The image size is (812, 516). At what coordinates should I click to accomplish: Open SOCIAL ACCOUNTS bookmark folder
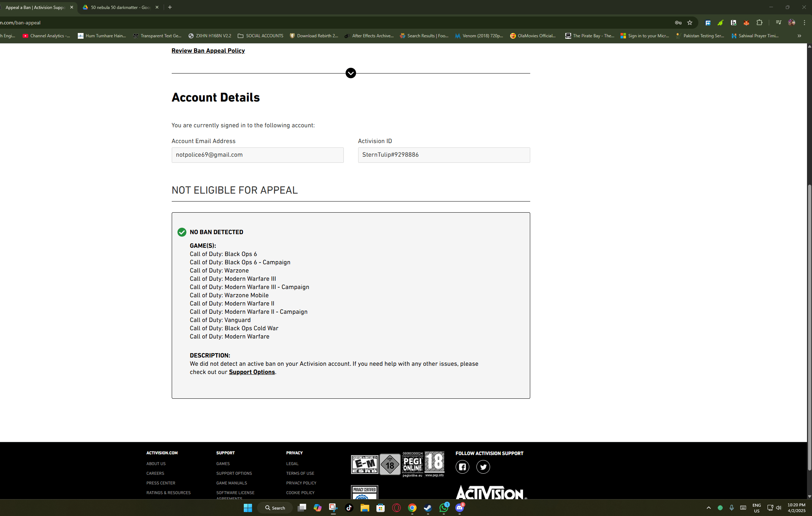point(261,36)
